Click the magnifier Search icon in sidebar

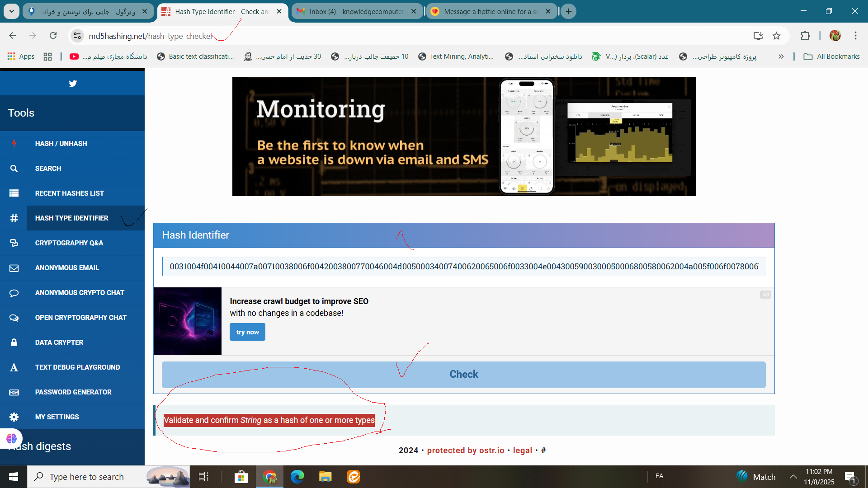pos(14,169)
